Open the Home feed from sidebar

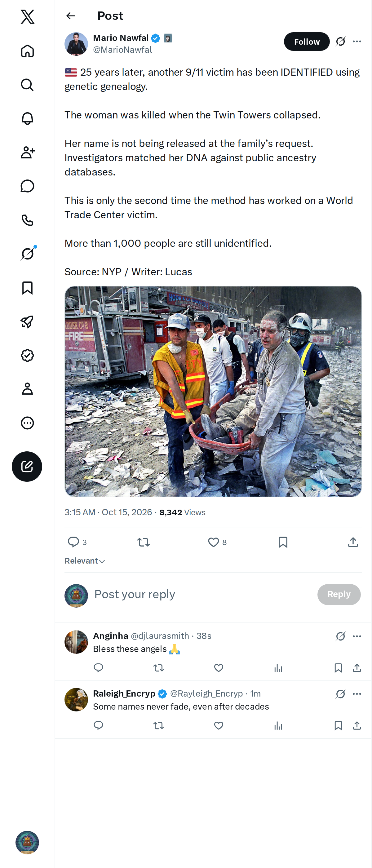27,51
